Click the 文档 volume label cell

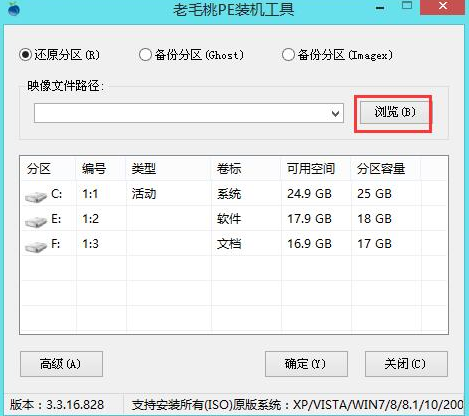click(x=229, y=244)
